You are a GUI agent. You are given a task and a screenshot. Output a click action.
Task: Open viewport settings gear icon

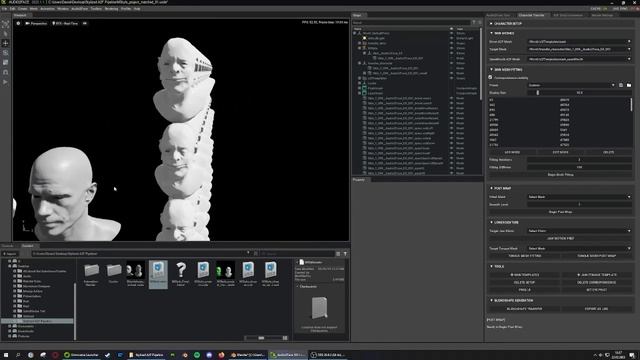[18, 23]
